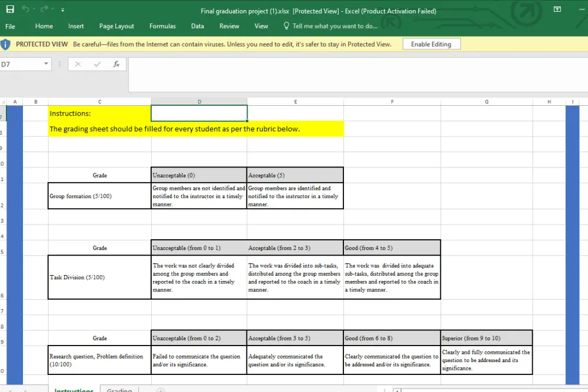Click Tell me what you want to do

(335, 26)
